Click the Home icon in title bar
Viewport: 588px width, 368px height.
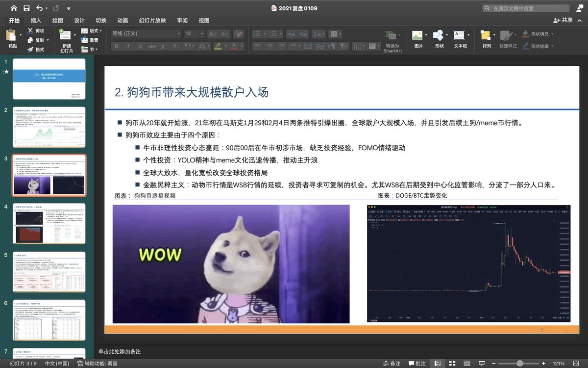click(x=14, y=8)
